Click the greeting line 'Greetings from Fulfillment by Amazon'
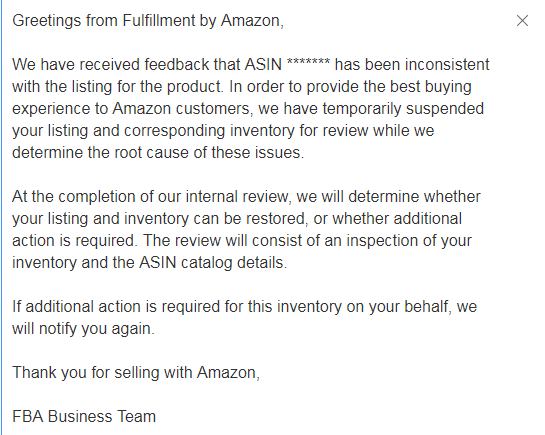This screenshot has height=435, width=545. click(x=148, y=20)
